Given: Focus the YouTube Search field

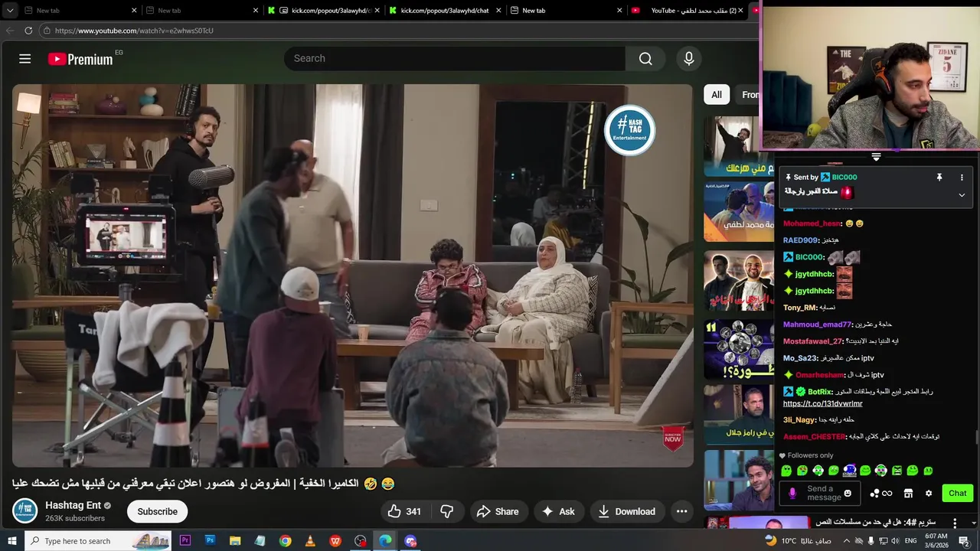Looking at the screenshot, I should click(x=455, y=59).
